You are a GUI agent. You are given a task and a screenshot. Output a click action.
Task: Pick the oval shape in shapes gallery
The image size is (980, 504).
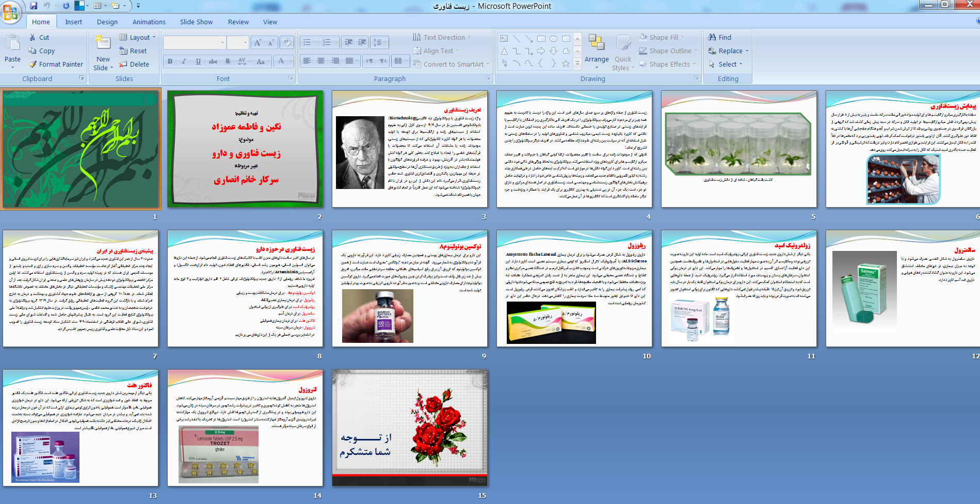click(x=553, y=39)
